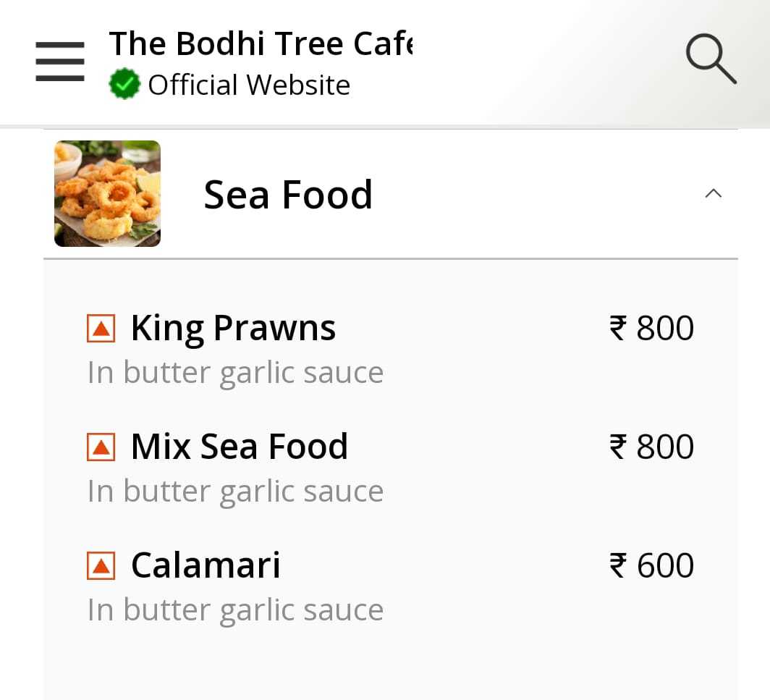The width and height of the screenshot is (770, 700).
Task: Click the Sea Food section header text
Action: tap(289, 193)
